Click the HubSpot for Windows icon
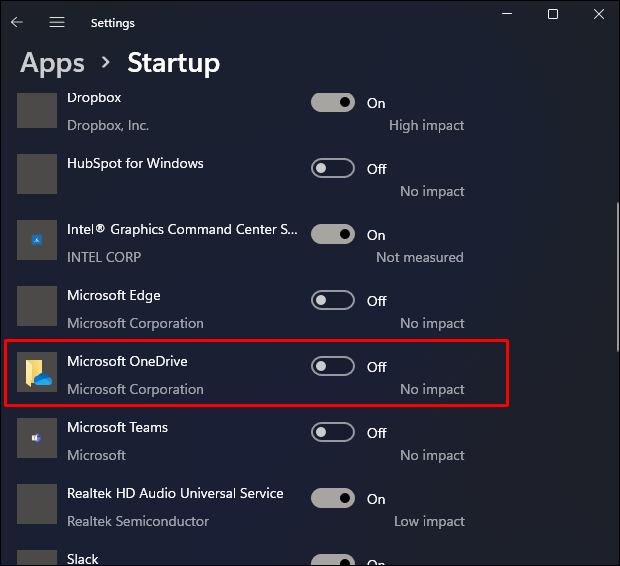 pyautogui.click(x=38, y=174)
